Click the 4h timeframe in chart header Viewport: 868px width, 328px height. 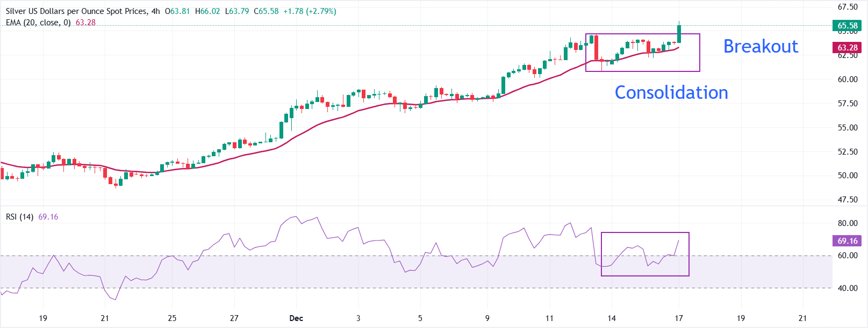coord(155,11)
